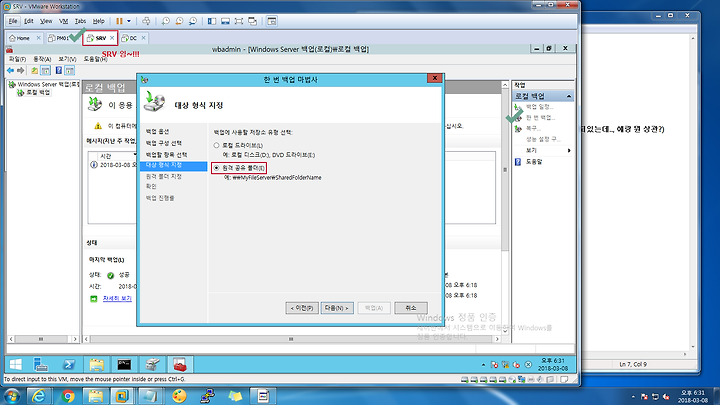Toggle the action pane toolbar icon
Image resolution: width=720 pixels, height=405 pixels.
point(69,71)
